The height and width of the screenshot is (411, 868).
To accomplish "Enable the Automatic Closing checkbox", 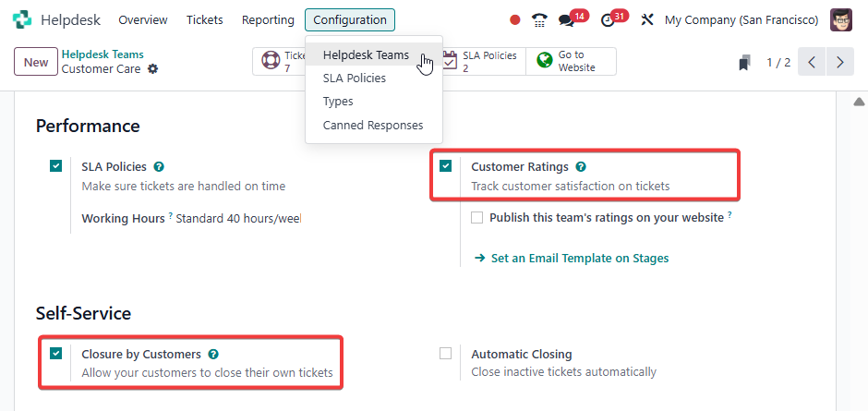I will 446,353.
